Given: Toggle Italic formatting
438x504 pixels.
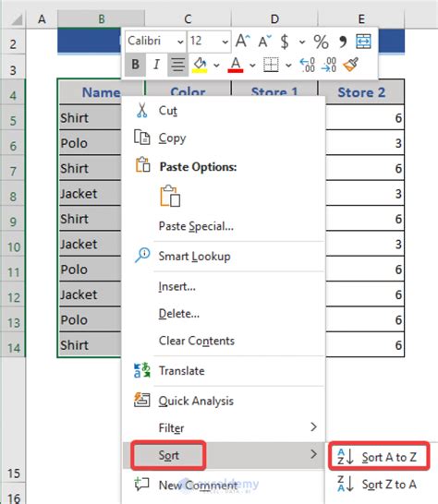Looking at the screenshot, I should [x=156, y=65].
